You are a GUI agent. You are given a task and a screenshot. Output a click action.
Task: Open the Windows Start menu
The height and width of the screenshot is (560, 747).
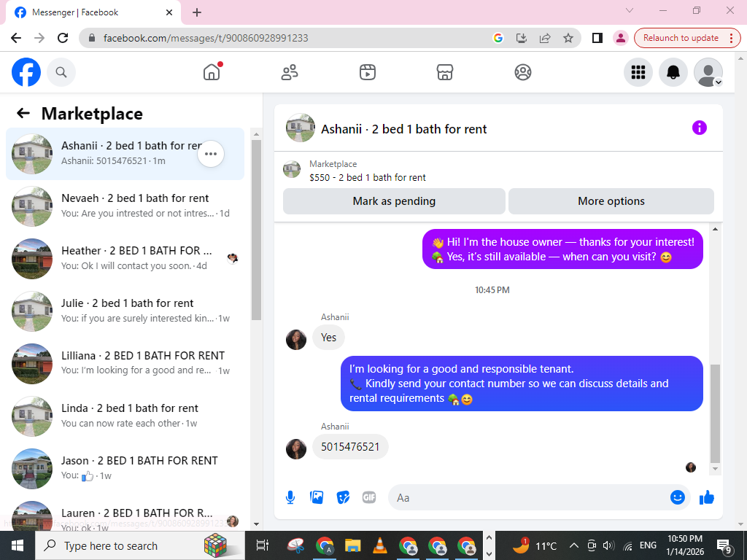coord(18,545)
